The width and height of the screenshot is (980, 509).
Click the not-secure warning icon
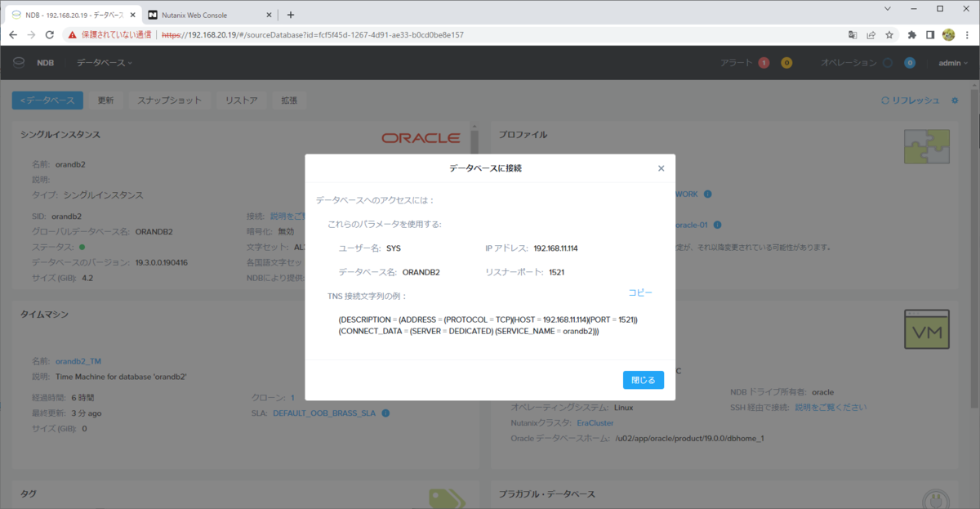coord(72,35)
